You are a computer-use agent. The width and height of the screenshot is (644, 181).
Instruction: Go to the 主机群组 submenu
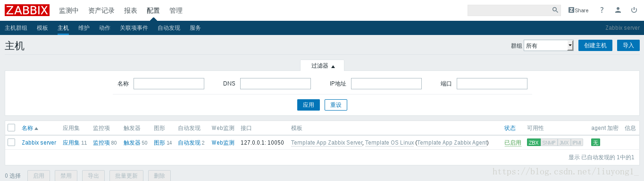16,28
